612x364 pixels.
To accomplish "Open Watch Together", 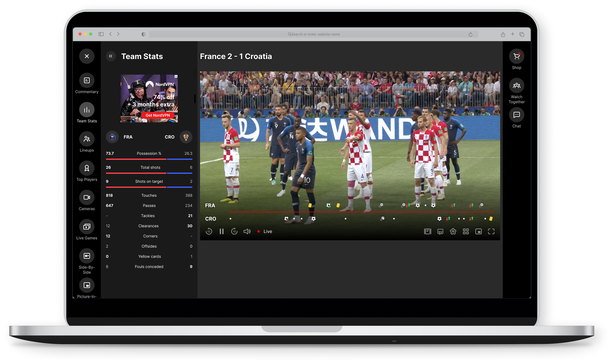I will 516,86.
